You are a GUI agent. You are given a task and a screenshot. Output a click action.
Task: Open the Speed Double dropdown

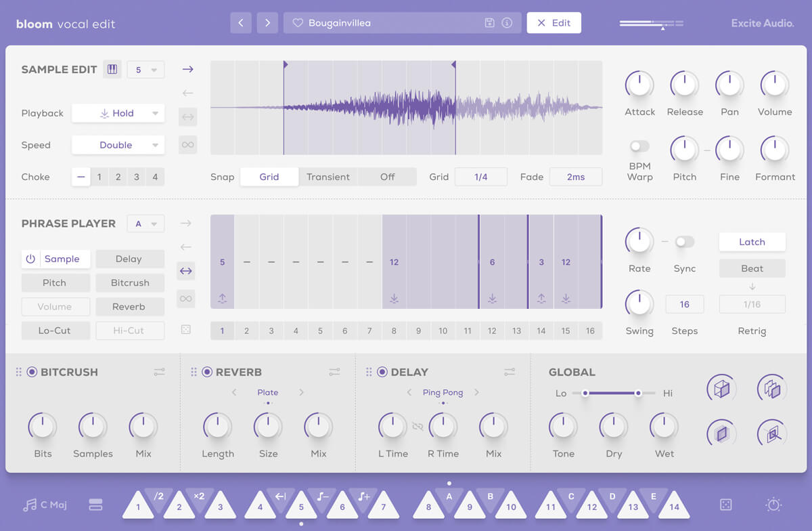[x=118, y=145]
